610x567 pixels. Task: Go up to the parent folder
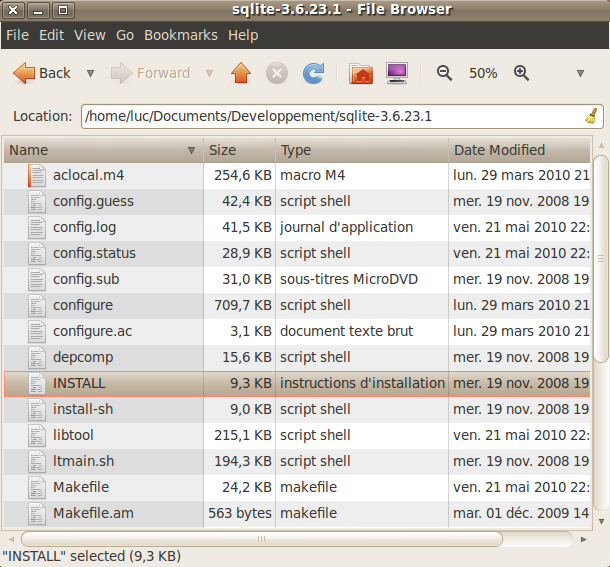tap(241, 73)
